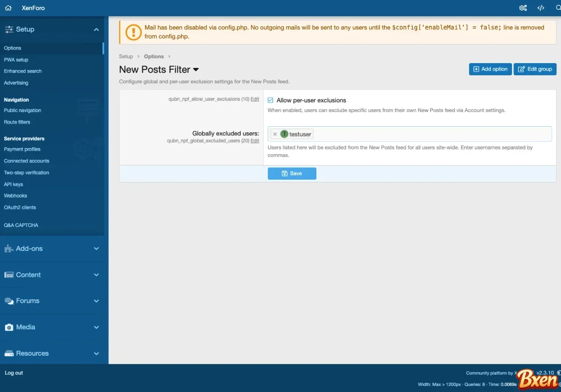561x392 pixels.
Task: Open the New Posts Filter title dropdown
Action: click(x=196, y=70)
